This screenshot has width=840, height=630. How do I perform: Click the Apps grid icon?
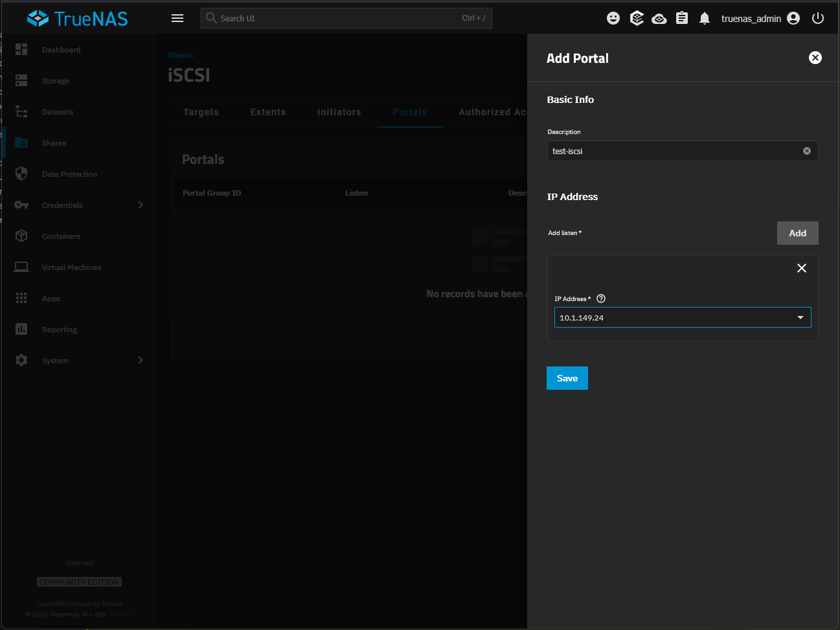click(21, 298)
